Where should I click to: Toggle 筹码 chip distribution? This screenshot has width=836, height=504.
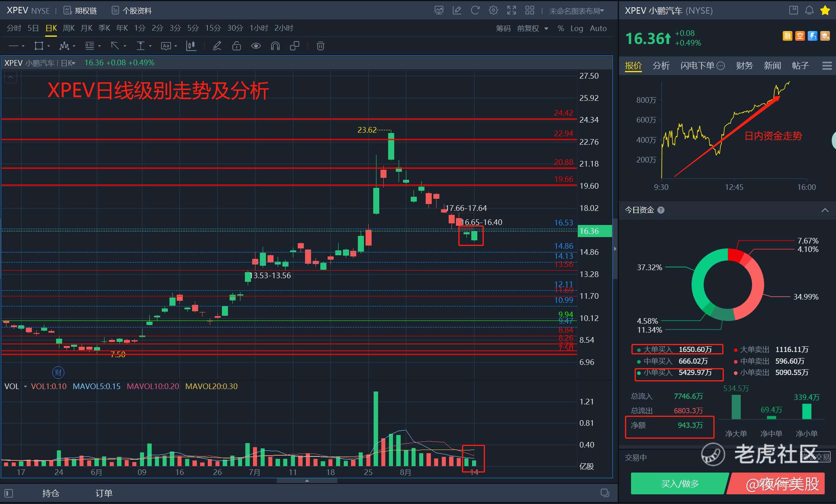click(x=503, y=28)
